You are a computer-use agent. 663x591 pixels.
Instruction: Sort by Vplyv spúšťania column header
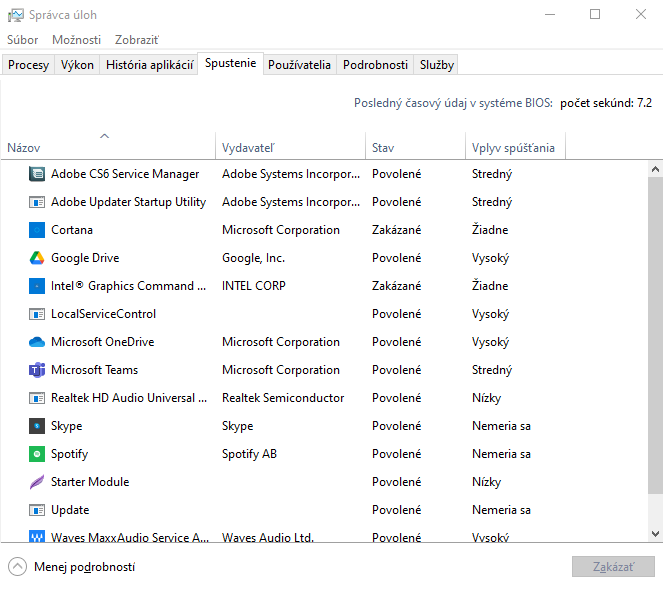[515, 145]
